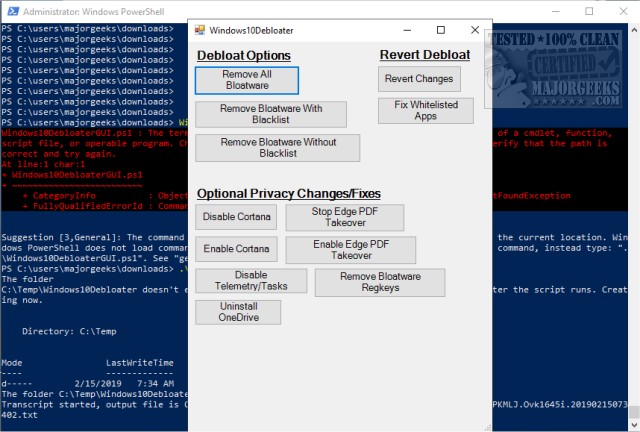This screenshot has height=432, width=640.
Task: Maximize the Windows10Debloater window
Action: pyautogui.click(x=441, y=30)
